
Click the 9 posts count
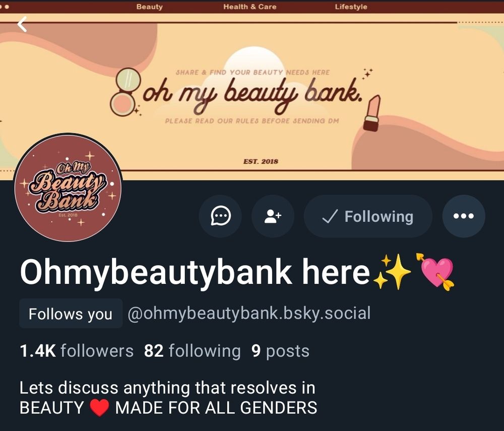click(x=280, y=351)
